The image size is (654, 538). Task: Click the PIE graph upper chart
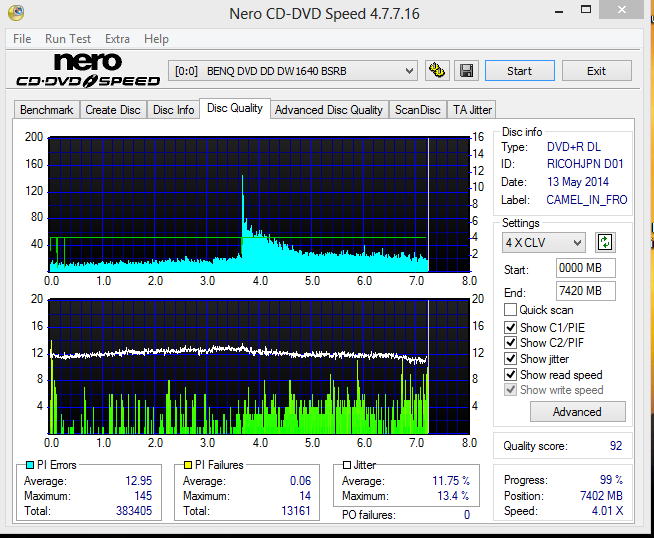coord(259,204)
